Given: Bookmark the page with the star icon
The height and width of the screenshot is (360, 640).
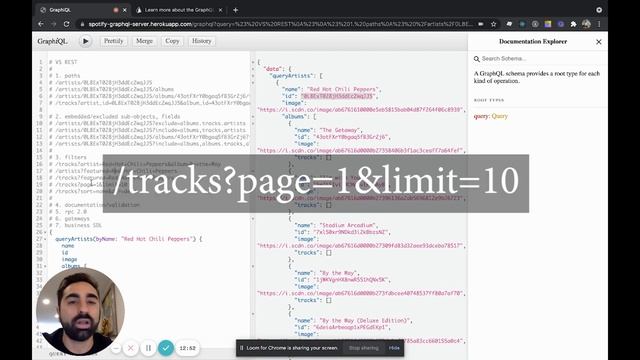Looking at the screenshot, I should tap(493, 24).
